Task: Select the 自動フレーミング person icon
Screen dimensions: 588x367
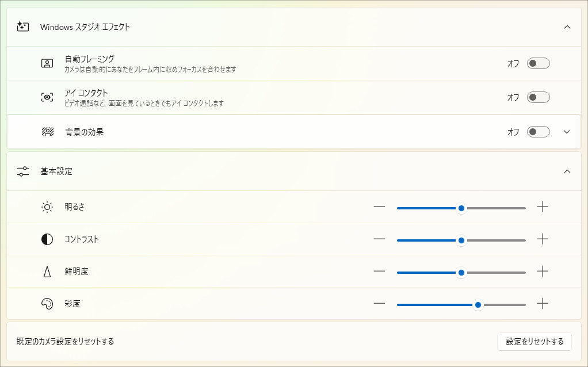Action: tap(47, 63)
